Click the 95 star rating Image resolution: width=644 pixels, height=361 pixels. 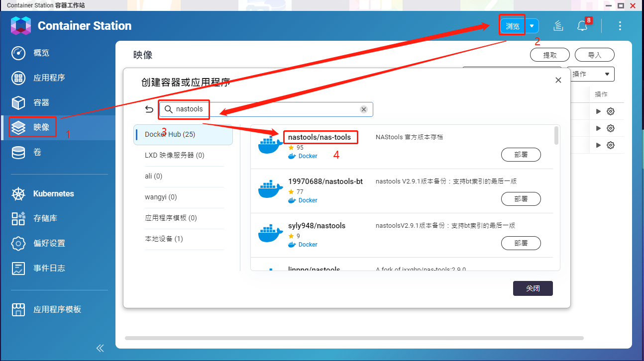[296, 148]
